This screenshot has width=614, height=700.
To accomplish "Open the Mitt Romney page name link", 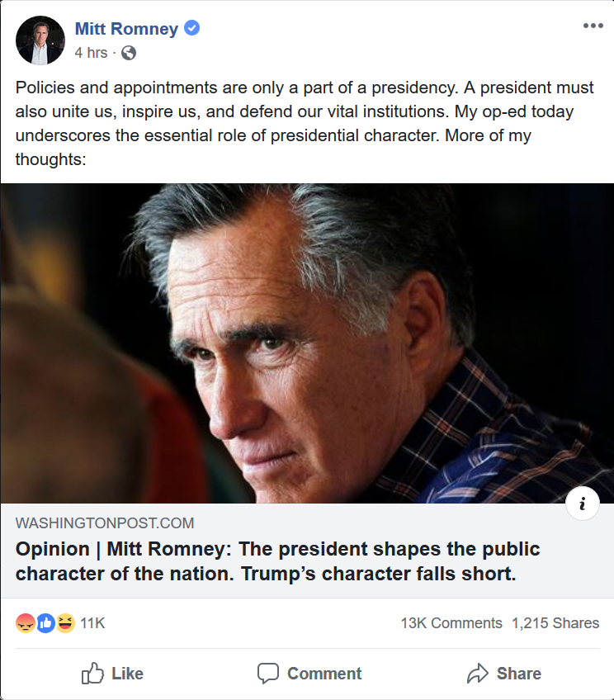I will click(x=126, y=29).
